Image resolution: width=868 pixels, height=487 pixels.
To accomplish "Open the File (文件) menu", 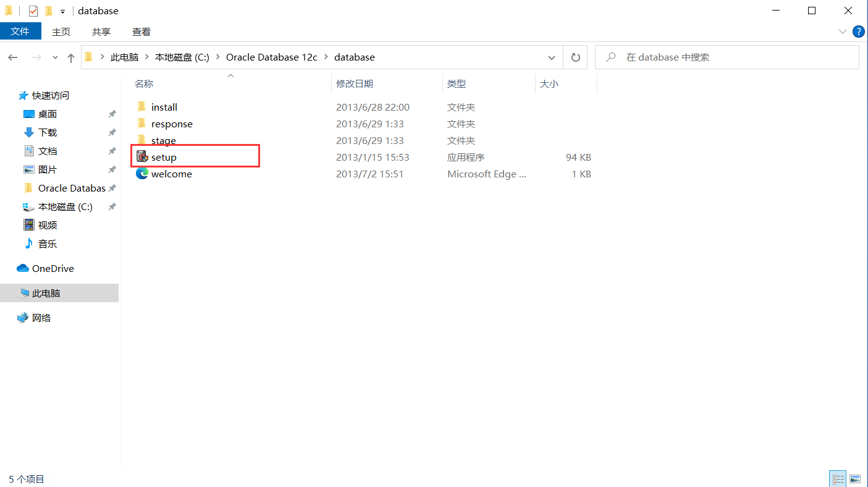I will coord(20,31).
